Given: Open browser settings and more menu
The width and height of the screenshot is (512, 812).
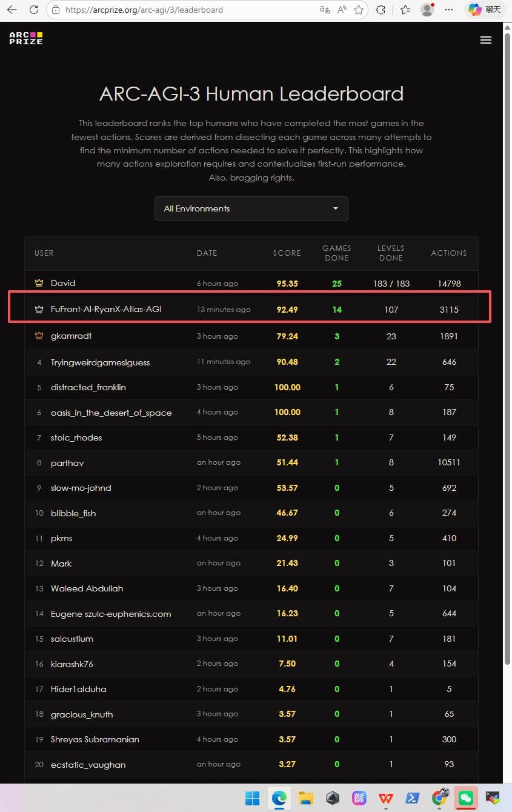Looking at the screenshot, I should [449, 10].
